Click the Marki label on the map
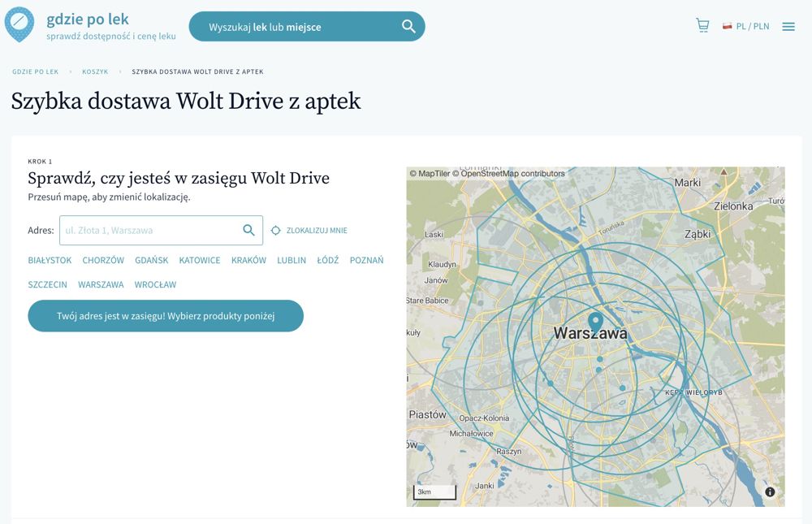 688,183
